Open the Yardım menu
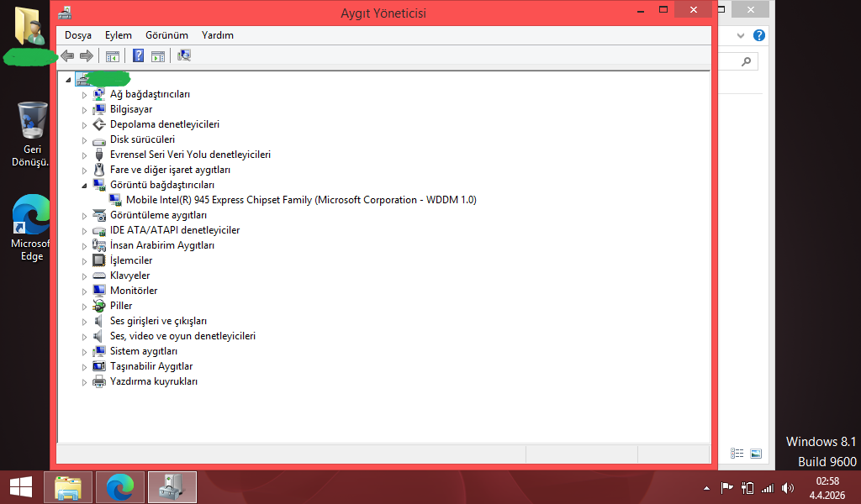Viewport: 861px width, 504px height. coord(218,35)
